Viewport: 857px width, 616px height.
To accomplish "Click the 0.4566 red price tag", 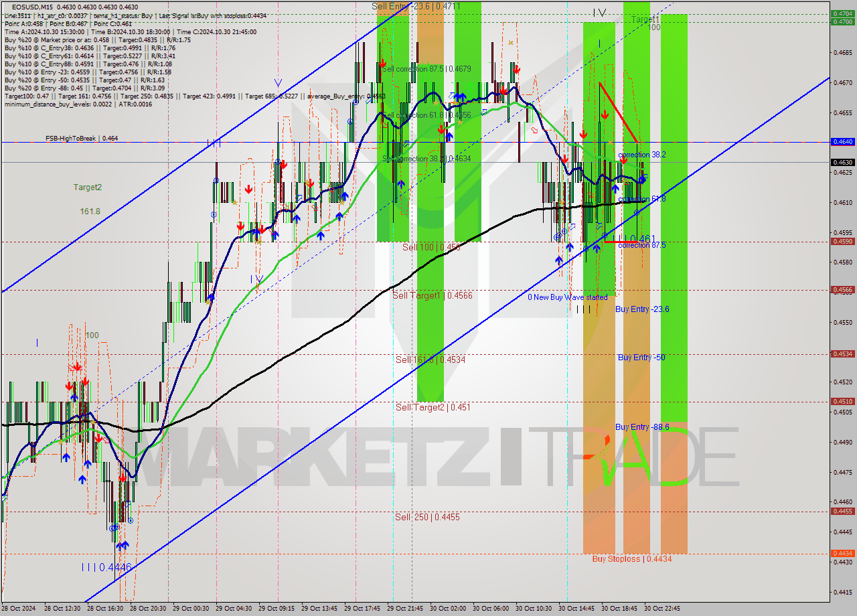I will coord(842,290).
